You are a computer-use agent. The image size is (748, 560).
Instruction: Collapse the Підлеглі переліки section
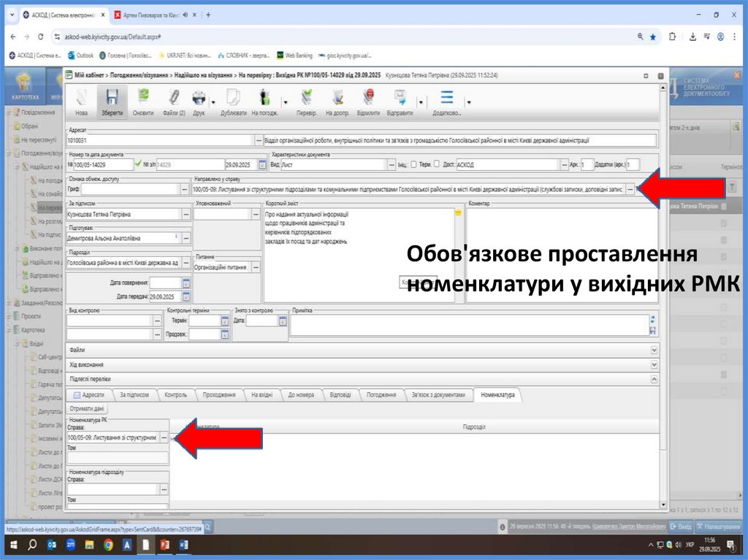[x=654, y=379]
